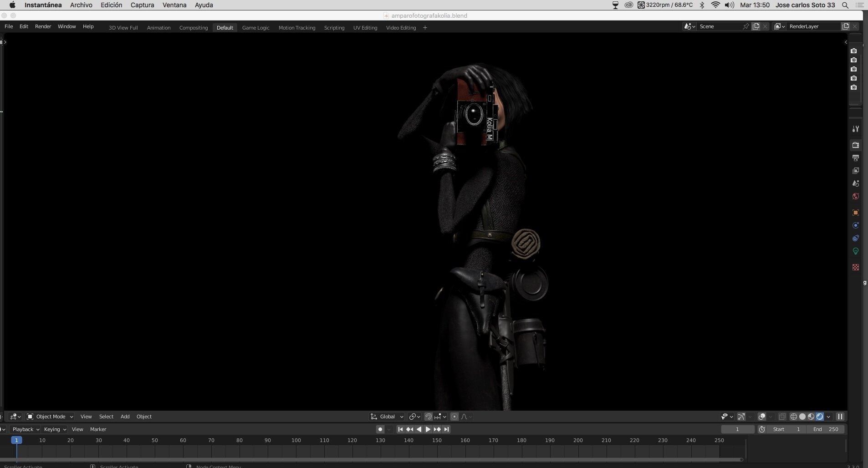Switch to wireframe viewport shading
This screenshot has height=468, width=868.
794,417
